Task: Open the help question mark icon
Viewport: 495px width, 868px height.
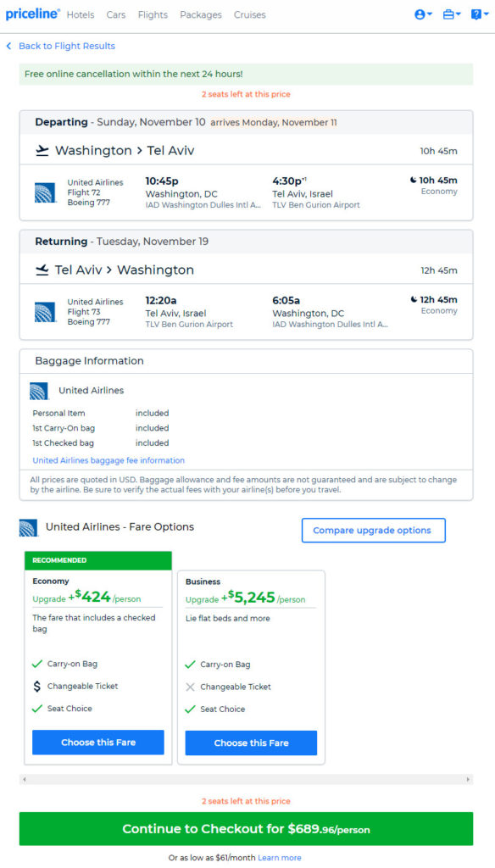Action: (479, 15)
